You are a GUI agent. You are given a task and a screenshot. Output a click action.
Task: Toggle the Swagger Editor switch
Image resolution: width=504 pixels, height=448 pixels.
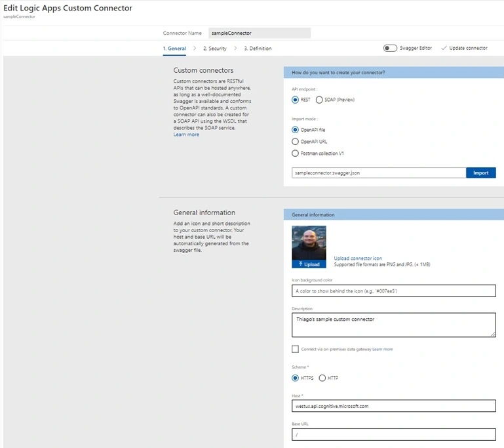pos(390,48)
